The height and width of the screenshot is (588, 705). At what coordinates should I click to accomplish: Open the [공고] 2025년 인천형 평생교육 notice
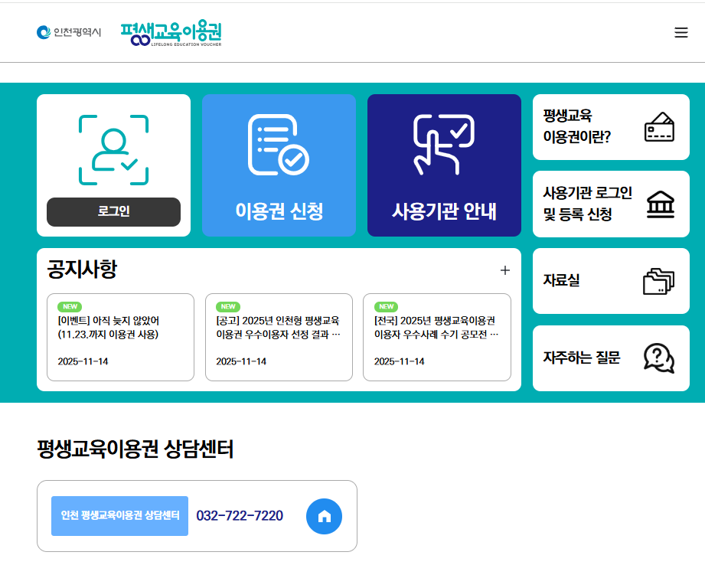(279, 337)
